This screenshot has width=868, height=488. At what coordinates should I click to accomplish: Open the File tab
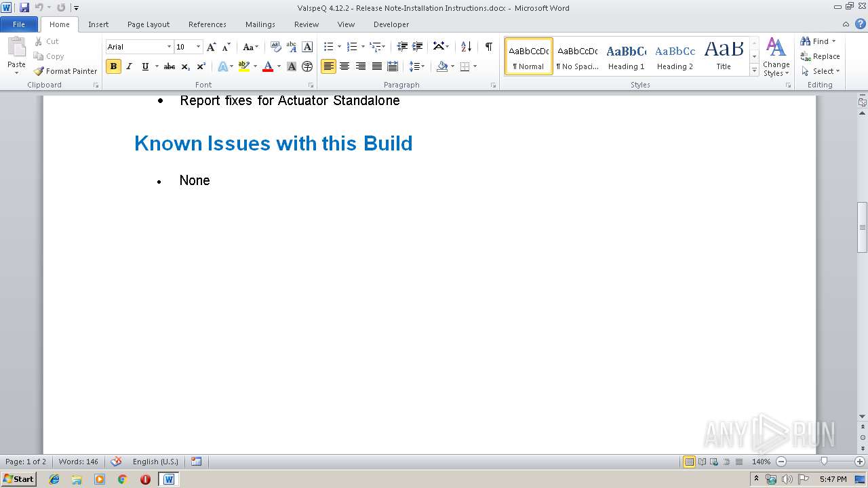[19, 24]
